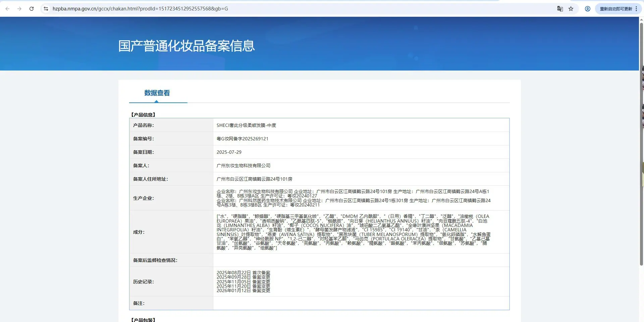Bookmark this page with star icon

571,9
